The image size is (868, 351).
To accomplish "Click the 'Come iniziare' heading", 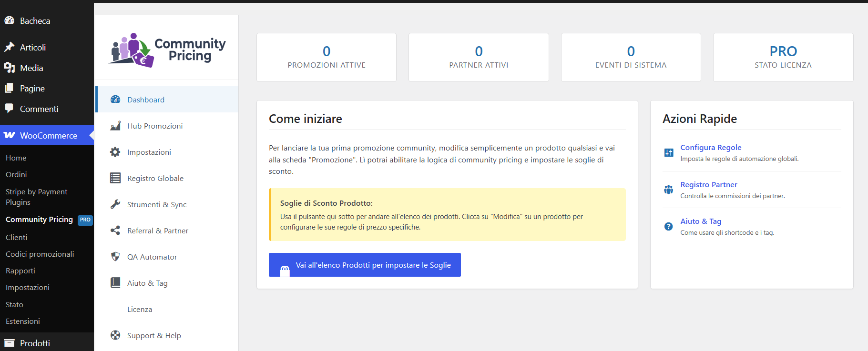I will (x=306, y=119).
